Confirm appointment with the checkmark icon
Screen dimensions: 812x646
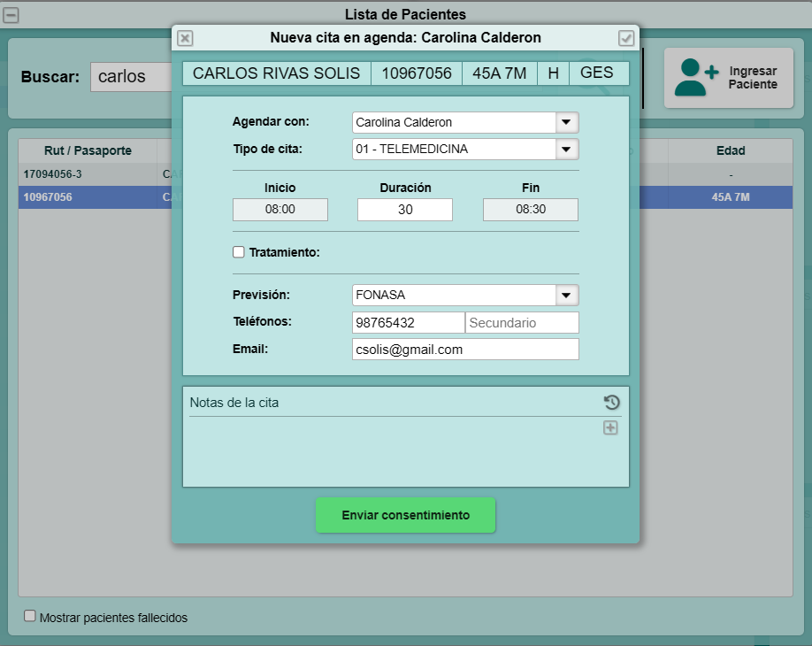pos(626,38)
